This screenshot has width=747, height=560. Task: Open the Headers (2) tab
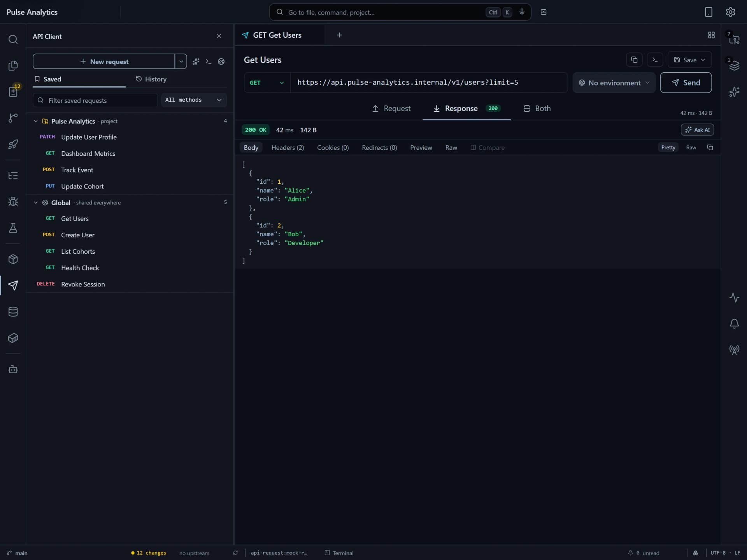tap(288, 147)
